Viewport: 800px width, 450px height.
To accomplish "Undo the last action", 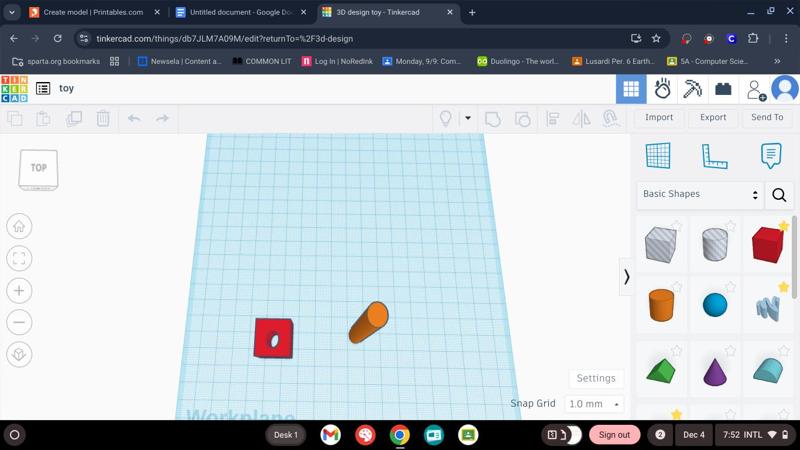I will pyautogui.click(x=134, y=118).
